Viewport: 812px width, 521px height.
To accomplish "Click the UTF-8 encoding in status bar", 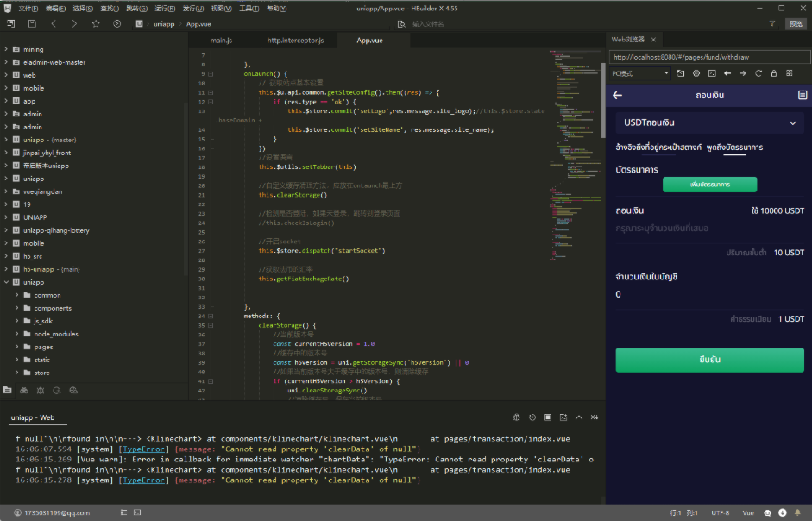I will coord(721,512).
